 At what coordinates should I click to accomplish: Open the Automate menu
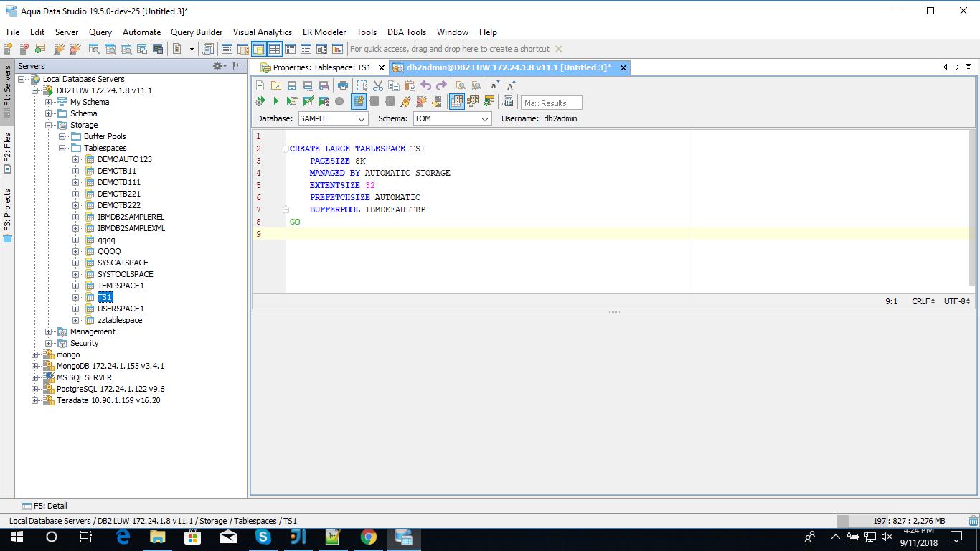click(141, 32)
